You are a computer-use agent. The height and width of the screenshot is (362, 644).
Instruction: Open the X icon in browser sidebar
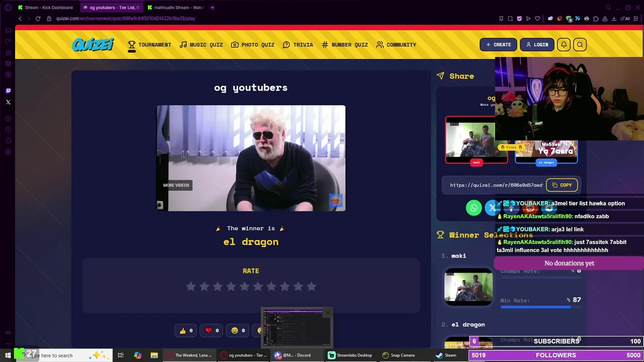(x=8, y=102)
